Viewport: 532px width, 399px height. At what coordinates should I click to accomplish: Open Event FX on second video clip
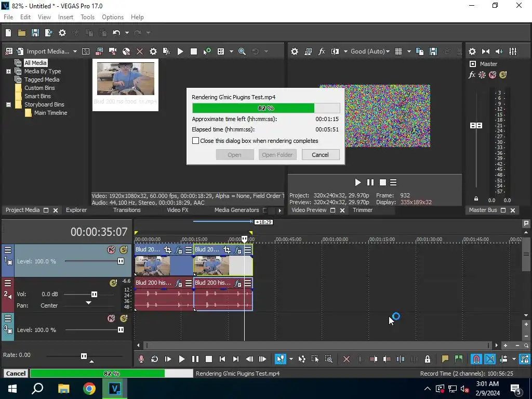click(x=238, y=250)
